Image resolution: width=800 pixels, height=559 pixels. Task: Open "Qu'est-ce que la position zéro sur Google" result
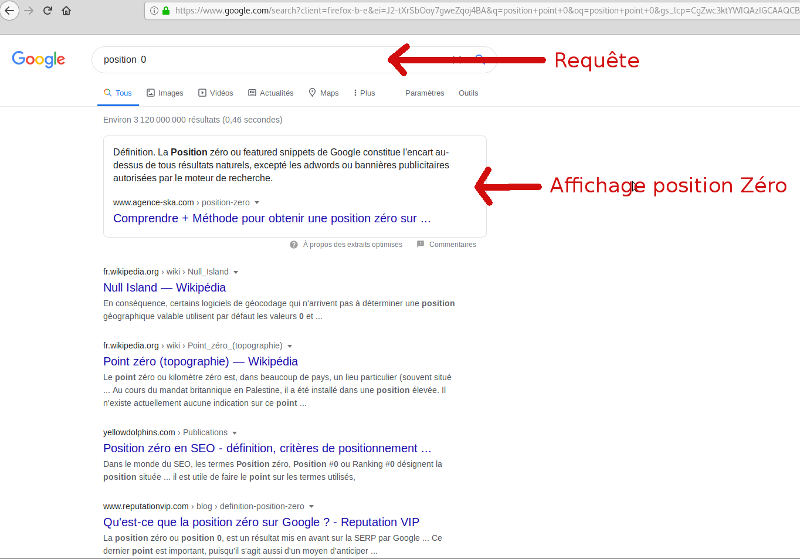pos(261,522)
